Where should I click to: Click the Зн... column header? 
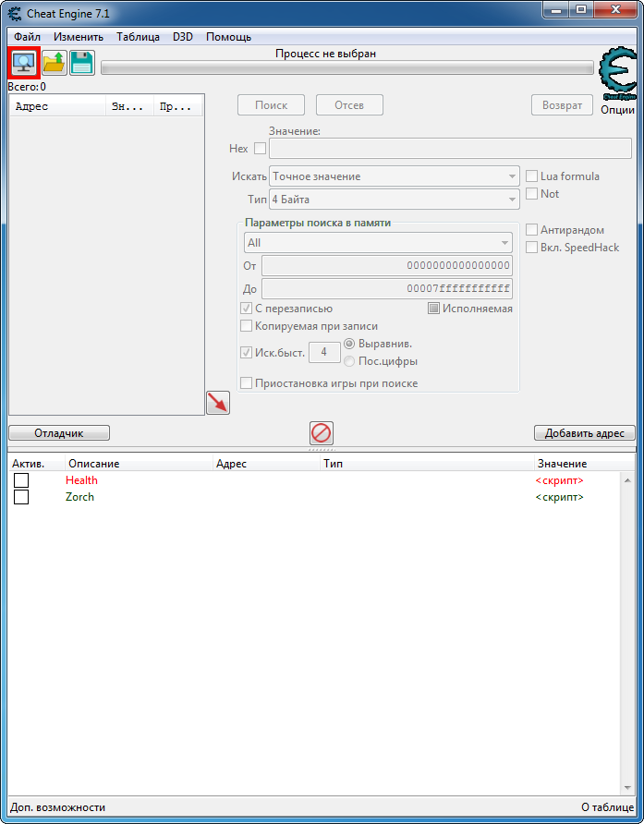[130, 106]
